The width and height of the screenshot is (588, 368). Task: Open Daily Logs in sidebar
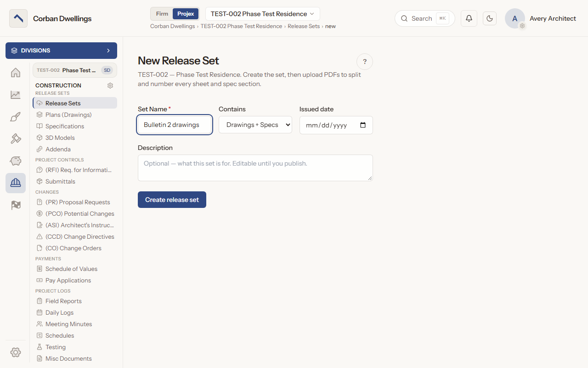[74, 312]
